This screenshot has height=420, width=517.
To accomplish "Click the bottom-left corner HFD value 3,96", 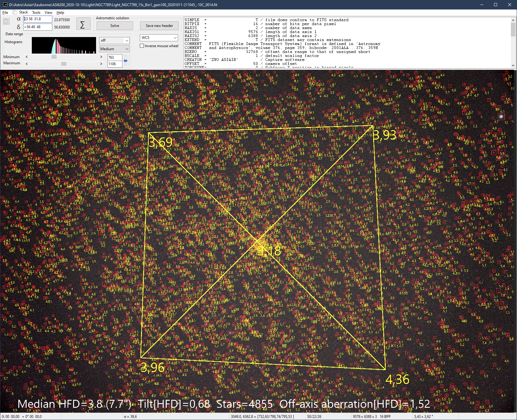I will pyautogui.click(x=153, y=367).
